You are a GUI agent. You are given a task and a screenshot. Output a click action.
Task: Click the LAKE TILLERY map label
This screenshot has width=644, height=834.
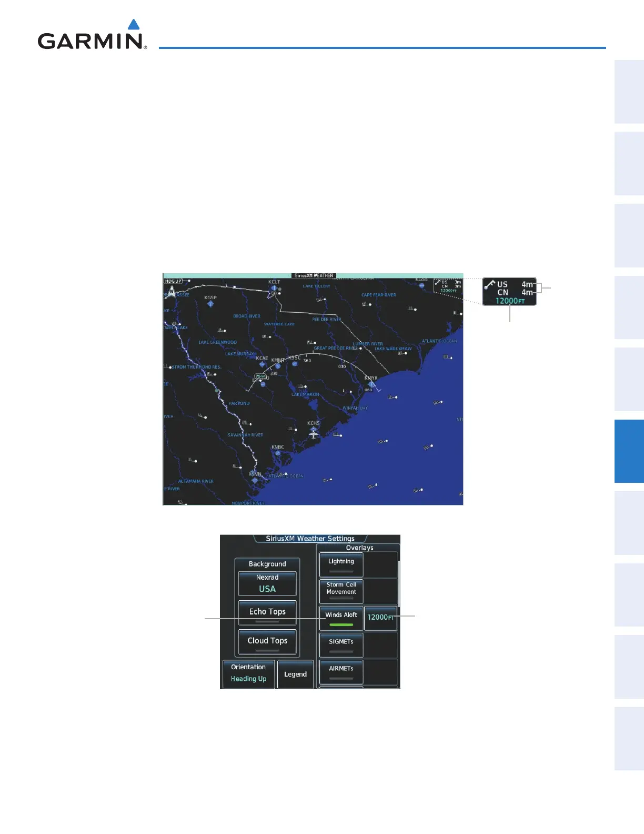pyautogui.click(x=316, y=286)
